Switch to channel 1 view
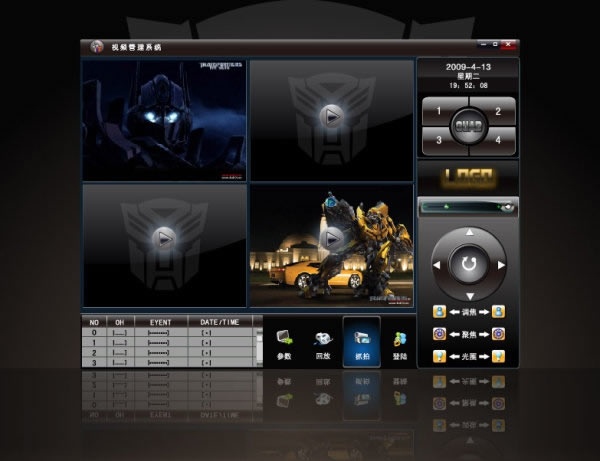The image size is (600, 461). 439,111
